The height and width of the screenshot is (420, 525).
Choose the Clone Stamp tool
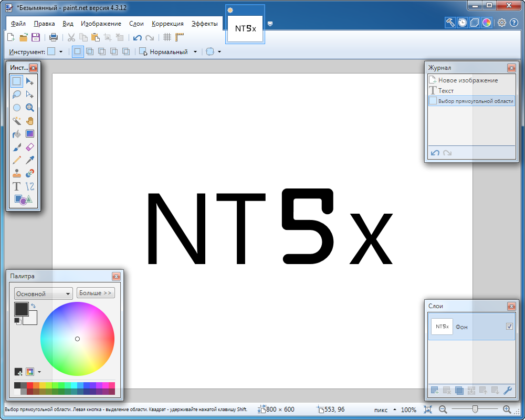[17, 173]
